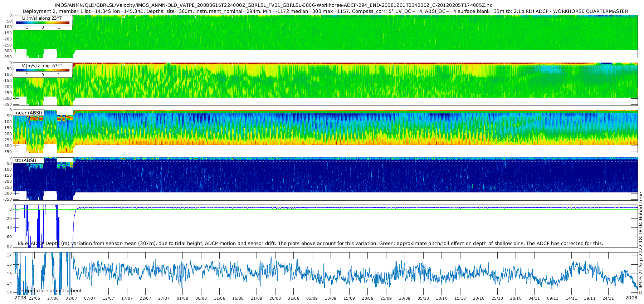
Task: Click the '12/07' date tick label
Action: (x=108, y=298)
